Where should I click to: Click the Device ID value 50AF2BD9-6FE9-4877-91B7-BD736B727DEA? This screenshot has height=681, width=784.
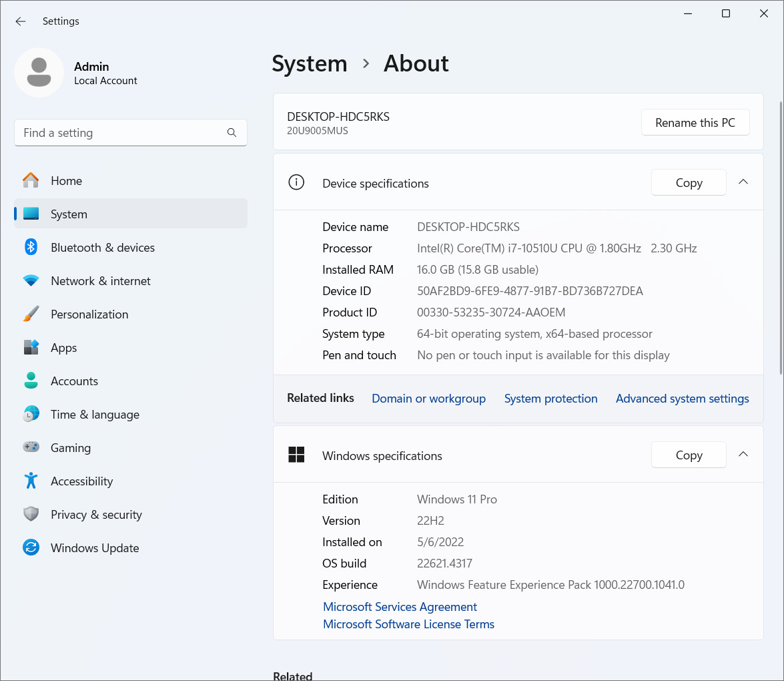point(530,290)
